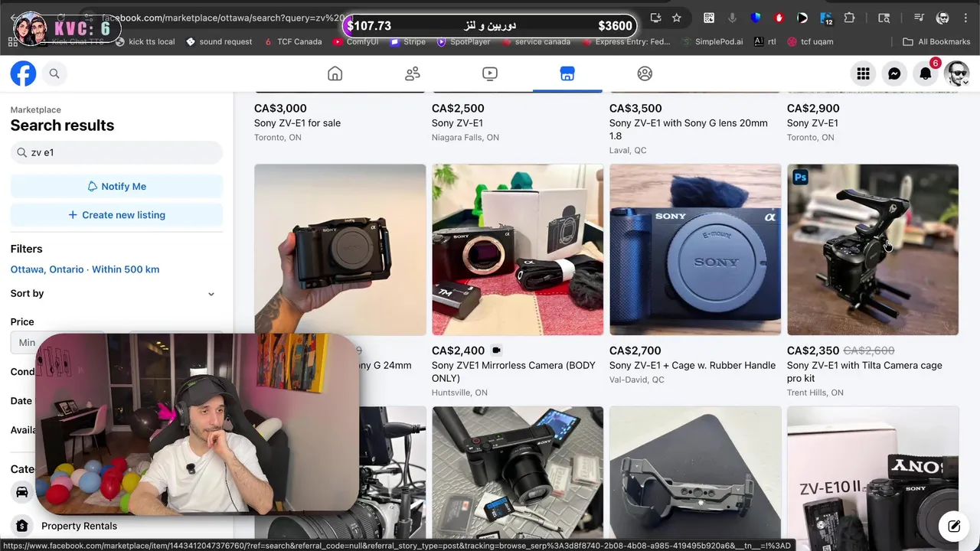Go to the Home tab
The image size is (980, 551).
point(335,73)
